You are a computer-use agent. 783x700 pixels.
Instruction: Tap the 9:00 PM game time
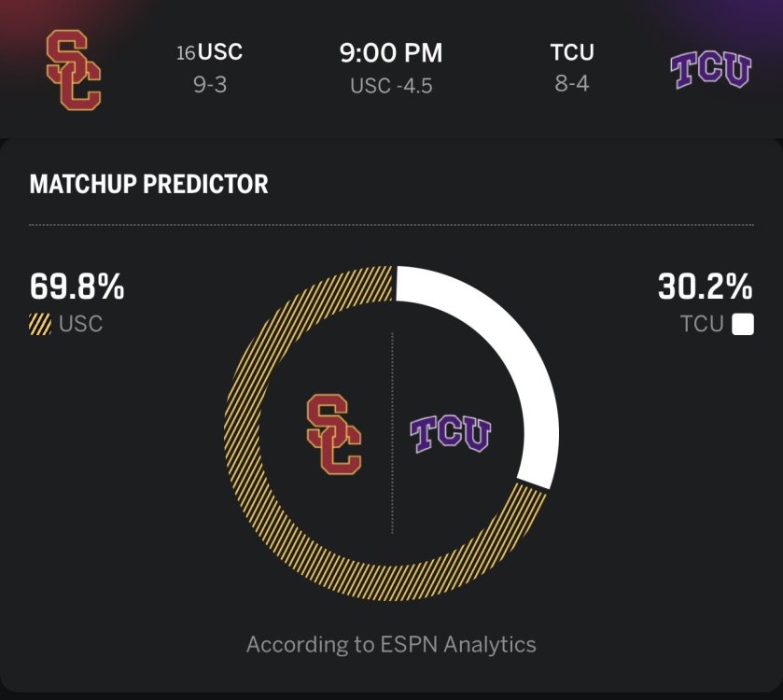coord(391,52)
